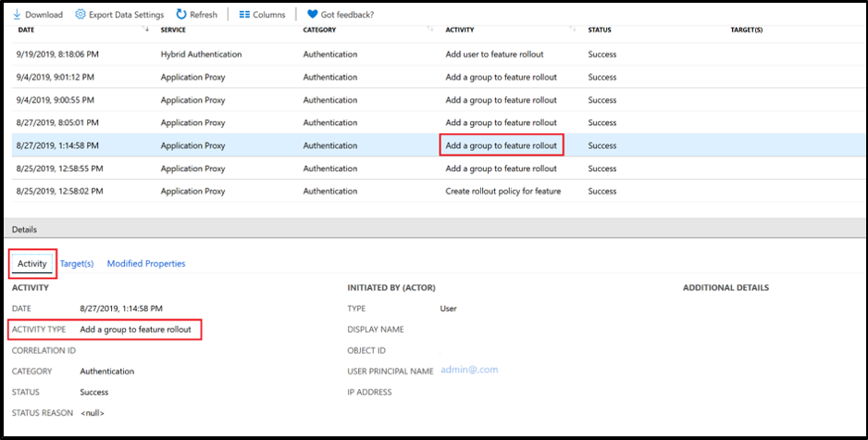Screen dimensions: 868x440
Task: Click the ADDITIONAL DETAILS heading
Action: [x=725, y=287]
